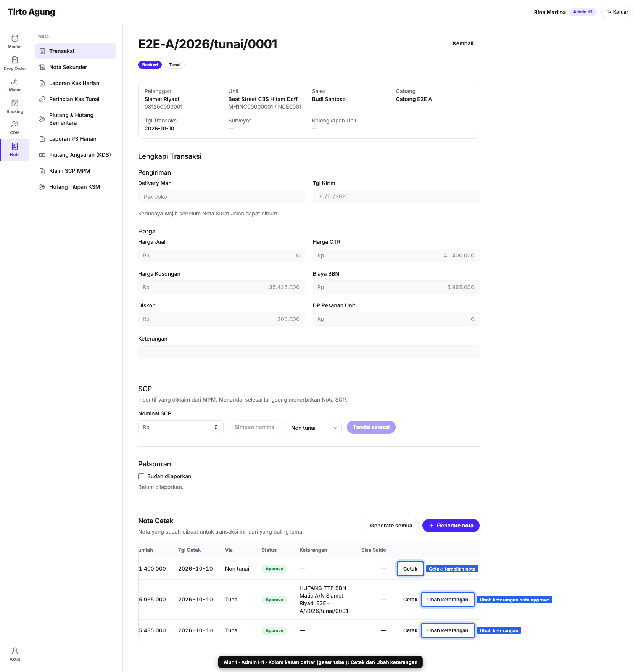The width and height of the screenshot is (641, 672).
Task: Click the Booked status badge
Action: [150, 65]
